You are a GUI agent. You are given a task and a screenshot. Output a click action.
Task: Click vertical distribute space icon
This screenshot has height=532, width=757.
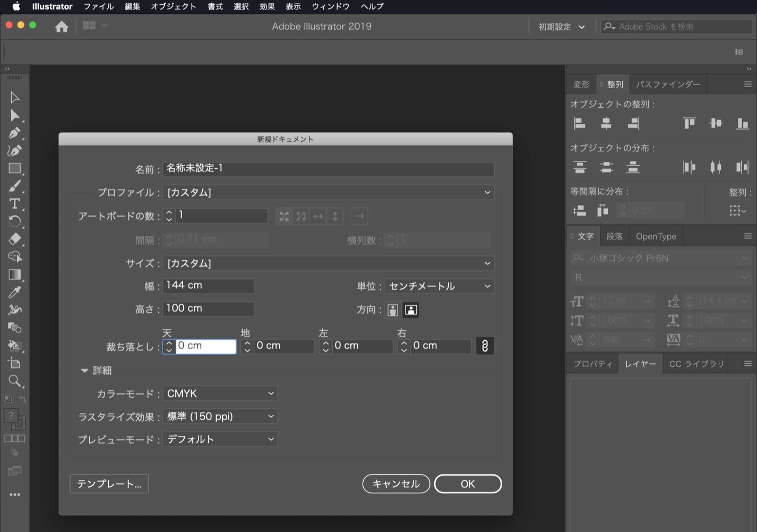pos(580,211)
